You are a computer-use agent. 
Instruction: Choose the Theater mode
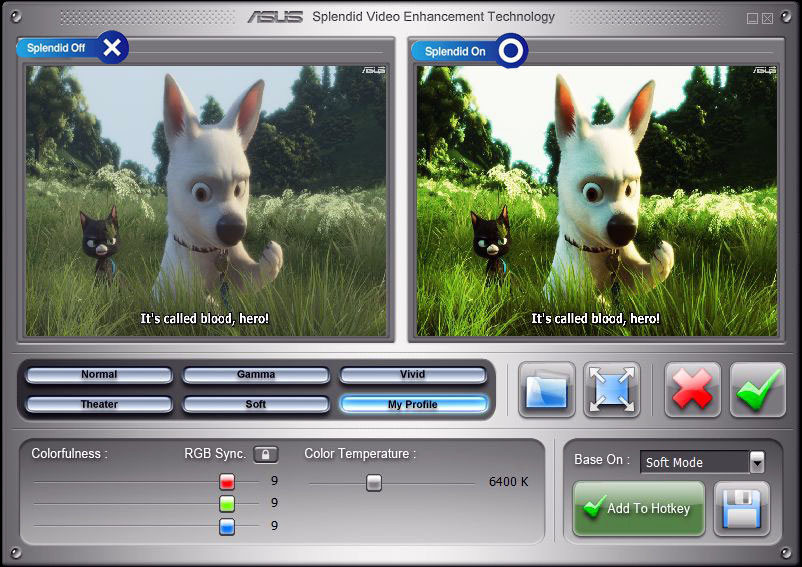[x=99, y=404]
